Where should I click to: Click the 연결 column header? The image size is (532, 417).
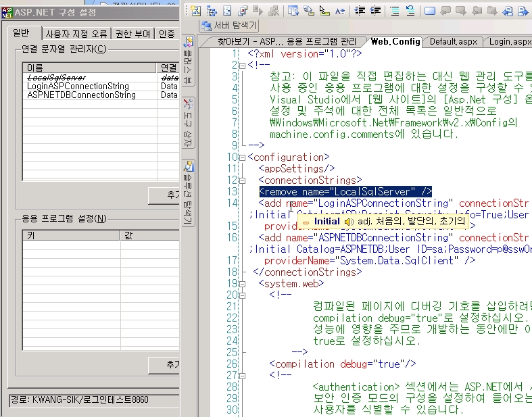pyautogui.click(x=168, y=68)
